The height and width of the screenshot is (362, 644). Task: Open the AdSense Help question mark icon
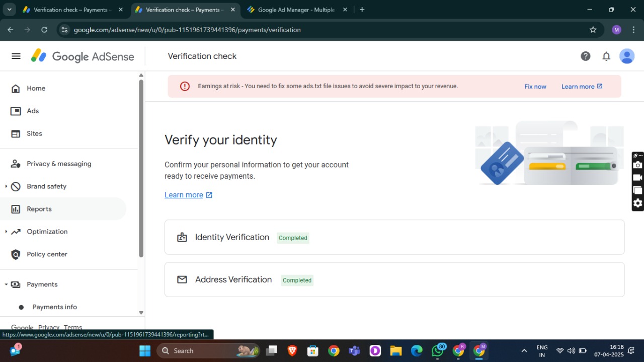pos(586,56)
